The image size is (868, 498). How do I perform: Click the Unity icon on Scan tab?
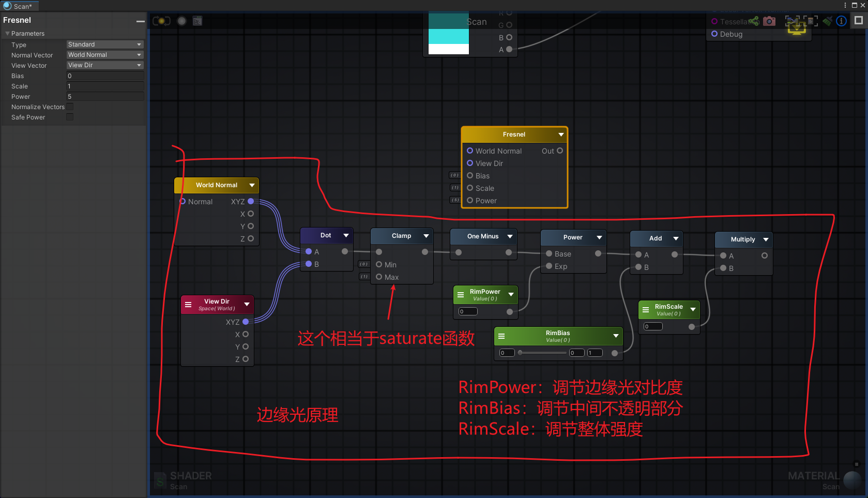[7, 6]
